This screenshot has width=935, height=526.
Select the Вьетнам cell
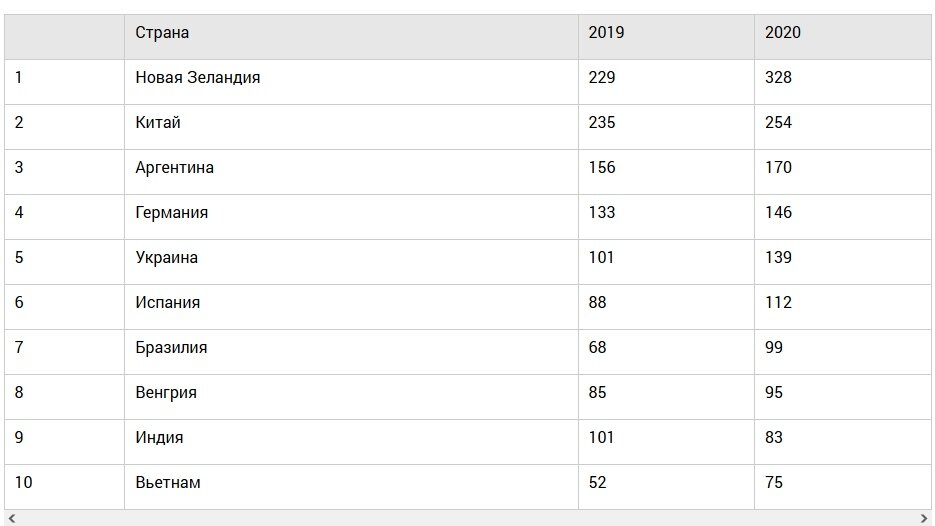(168, 483)
